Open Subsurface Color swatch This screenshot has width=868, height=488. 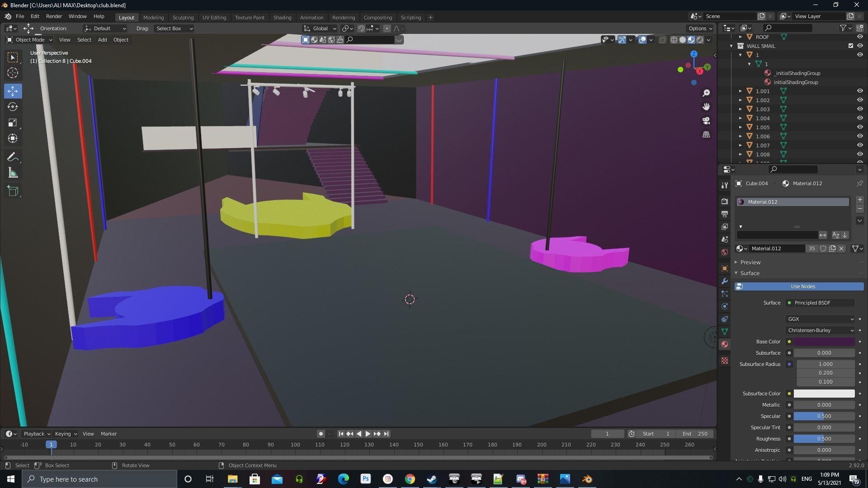[824, 394]
